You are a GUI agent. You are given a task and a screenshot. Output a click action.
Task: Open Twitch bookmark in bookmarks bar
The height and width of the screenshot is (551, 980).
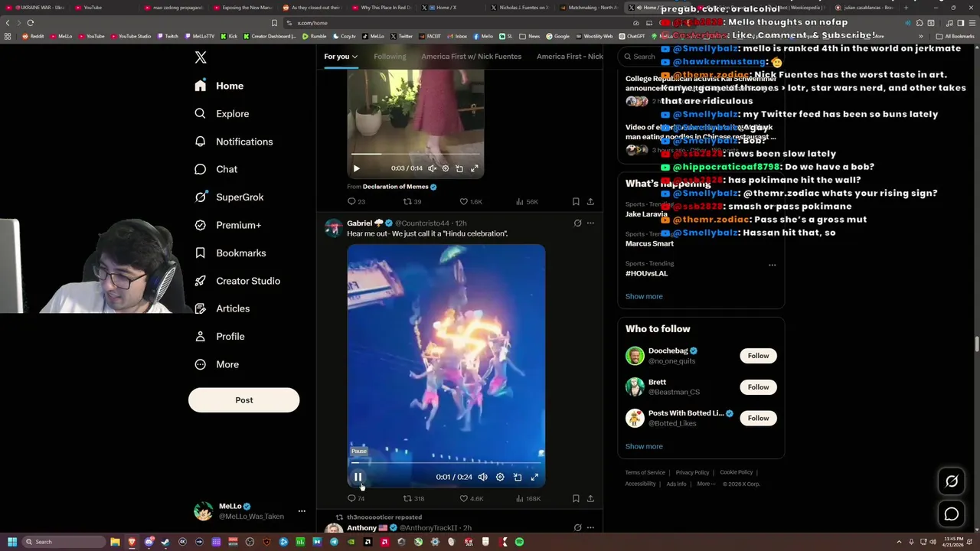pos(167,36)
